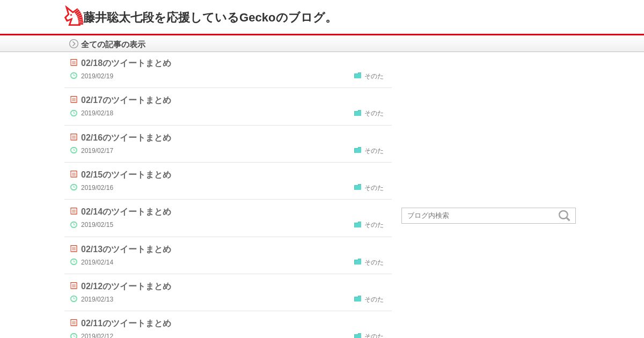Screen dimensions: 644x338
Task: Click the red unicorn blog logo
Action: click(x=74, y=16)
